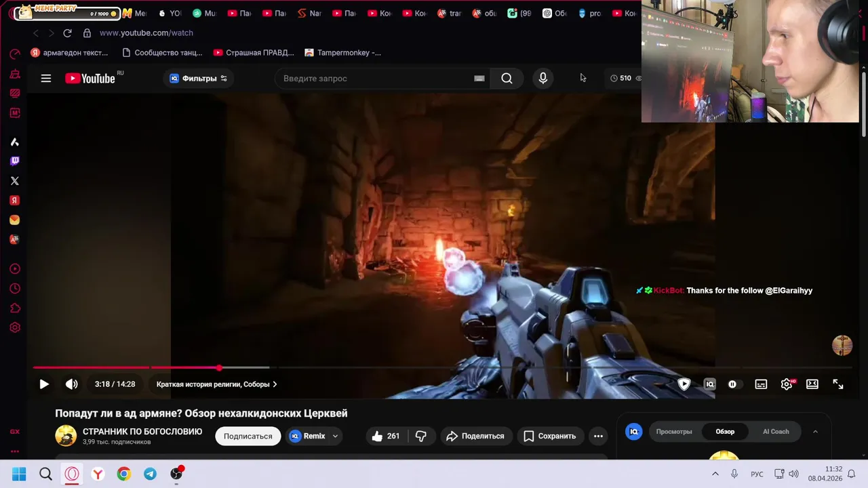This screenshot has width=868, height=488.
Task: Click the address bar URL
Action: (146, 33)
